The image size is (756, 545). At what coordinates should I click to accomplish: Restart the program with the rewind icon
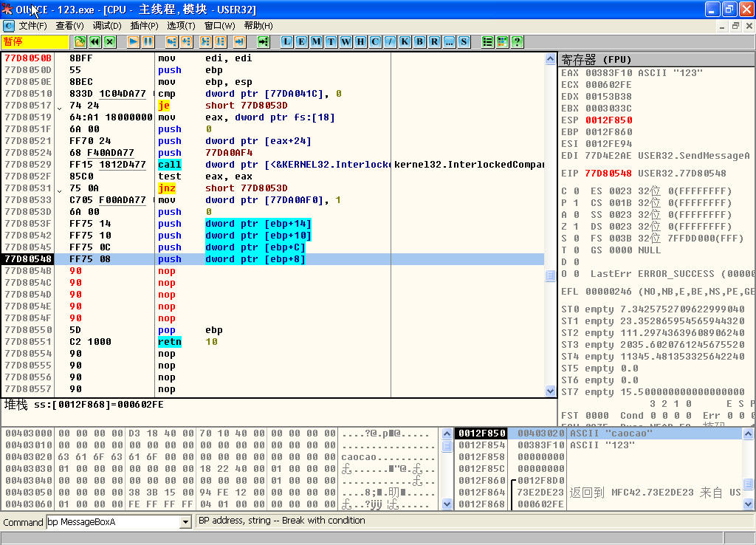[94, 41]
